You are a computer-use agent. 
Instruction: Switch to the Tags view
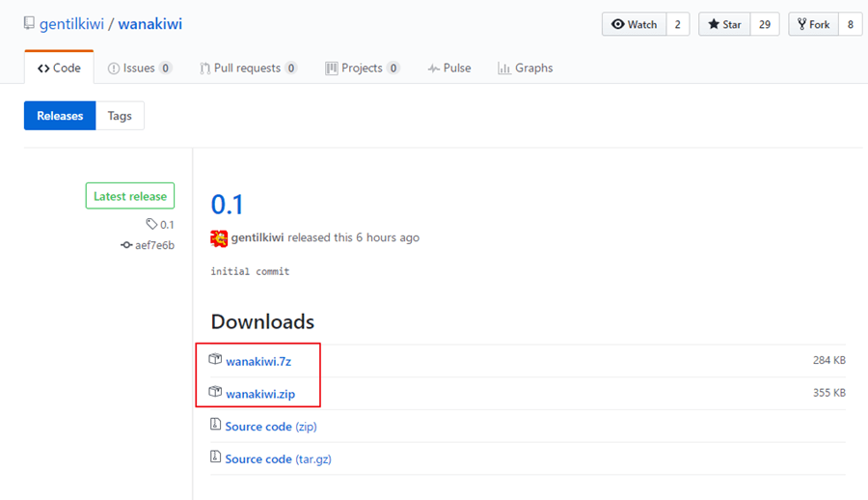point(120,116)
